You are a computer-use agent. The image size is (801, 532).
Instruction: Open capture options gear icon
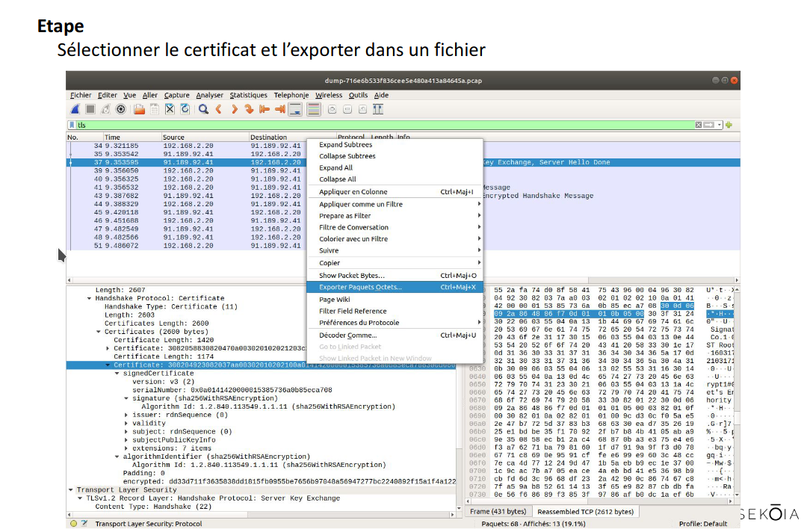point(121,110)
